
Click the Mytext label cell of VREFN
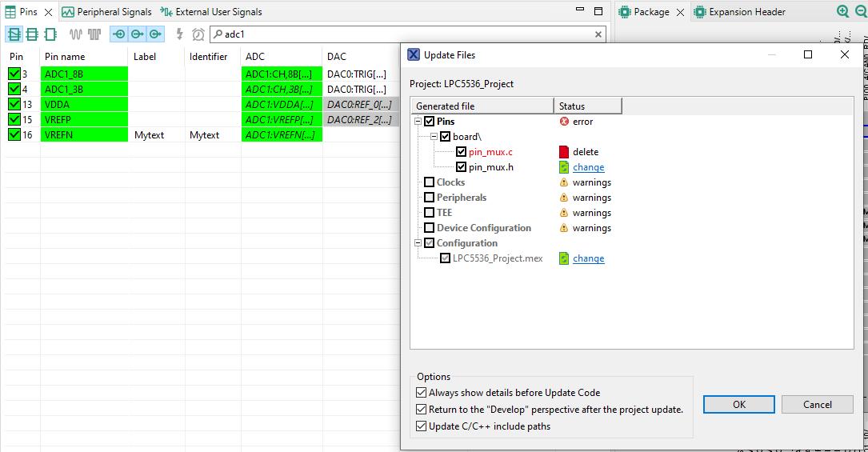(x=157, y=135)
